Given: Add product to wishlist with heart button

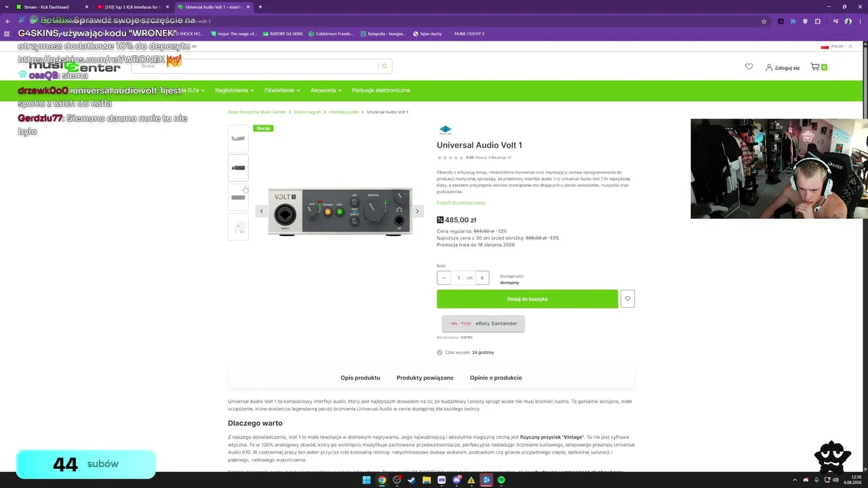Looking at the screenshot, I should coord(628,299).
